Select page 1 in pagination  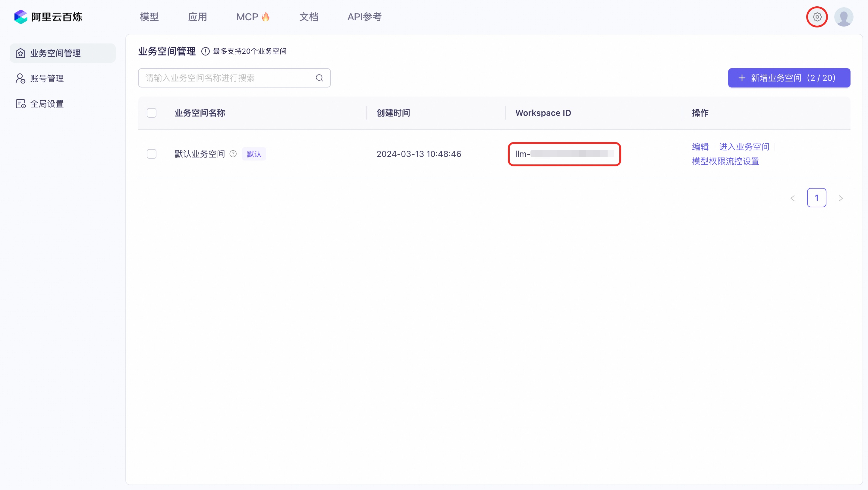[x=816, y=198]
